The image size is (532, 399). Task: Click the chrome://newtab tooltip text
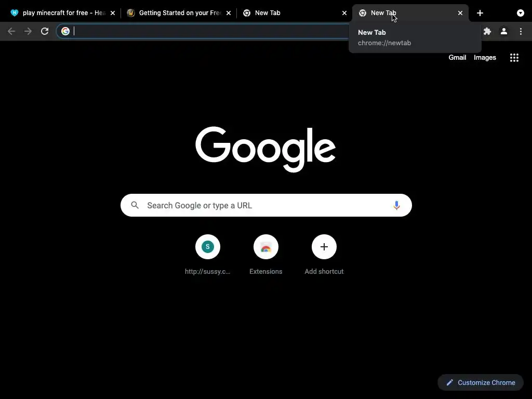(x=384, y=43)
